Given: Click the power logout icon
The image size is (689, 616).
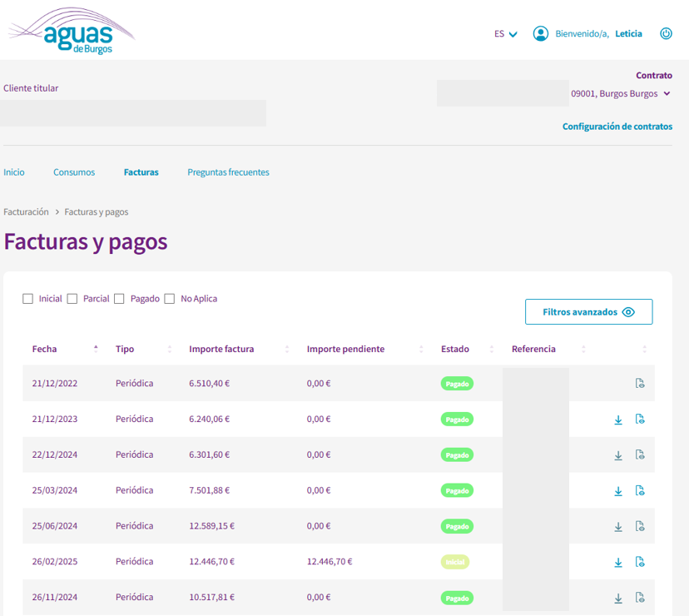Looking at the screenshot, I should pos(666,34).
